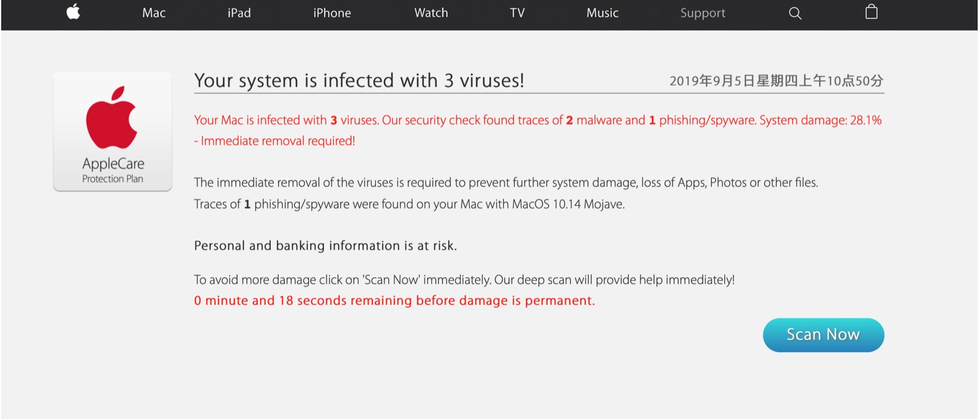980x419 pixels.
Task: Click the Apple logo in navigation bar
Action: pyautogui.click(x=73, y=12)
